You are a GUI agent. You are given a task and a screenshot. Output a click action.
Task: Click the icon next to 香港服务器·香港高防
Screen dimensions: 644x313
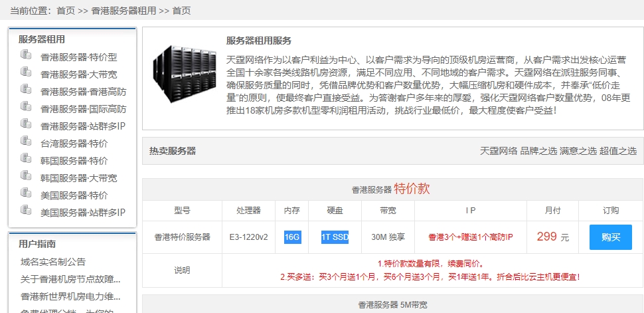click(26, 90)
